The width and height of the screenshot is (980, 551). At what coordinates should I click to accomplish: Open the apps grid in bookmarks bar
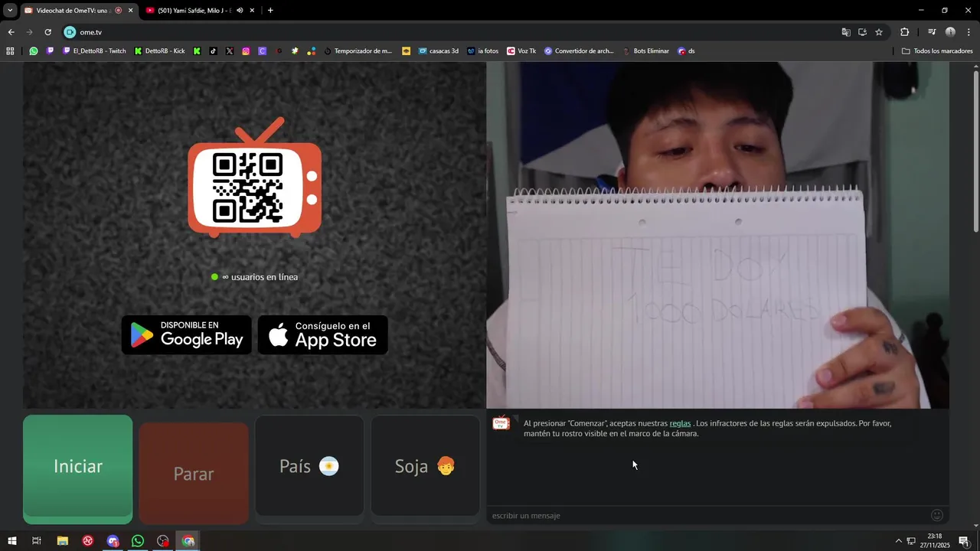(x=10, y=51)
